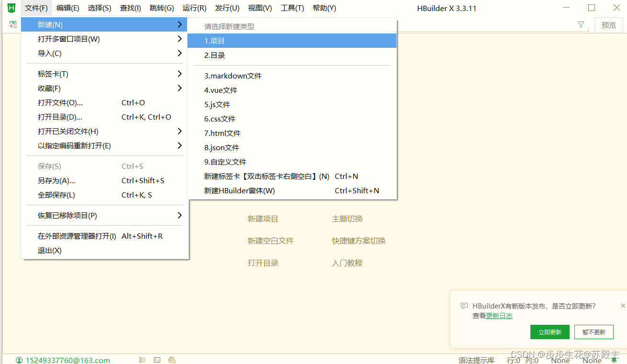Select 1.项目 in new type submenu

(292, 41)
